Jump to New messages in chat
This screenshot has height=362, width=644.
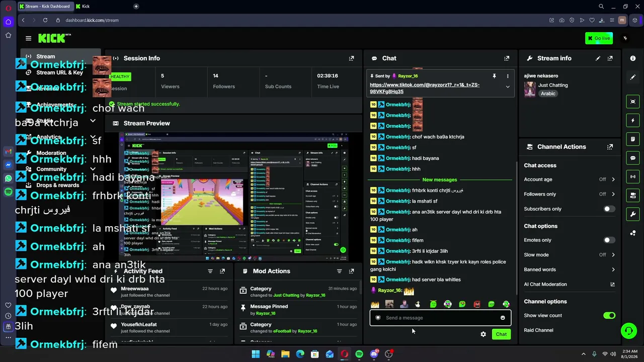click(440, 179)
